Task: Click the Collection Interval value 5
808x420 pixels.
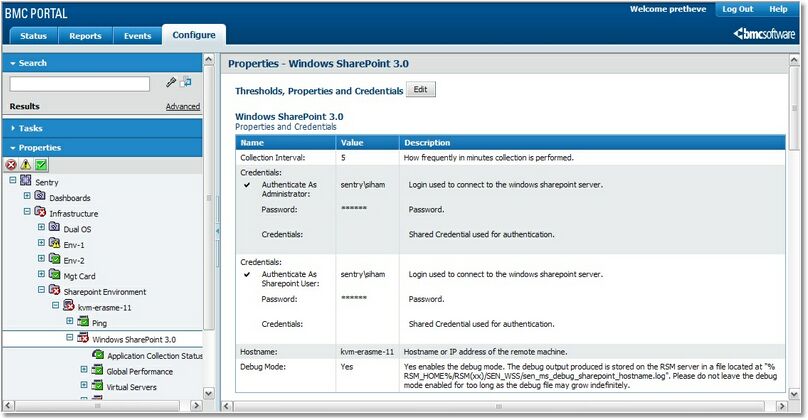Action: click(x=343, y=158)
